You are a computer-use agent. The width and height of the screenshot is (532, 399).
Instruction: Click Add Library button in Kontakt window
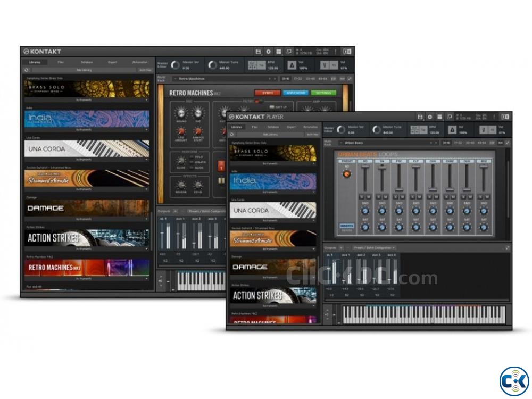(x=84, y=70)
